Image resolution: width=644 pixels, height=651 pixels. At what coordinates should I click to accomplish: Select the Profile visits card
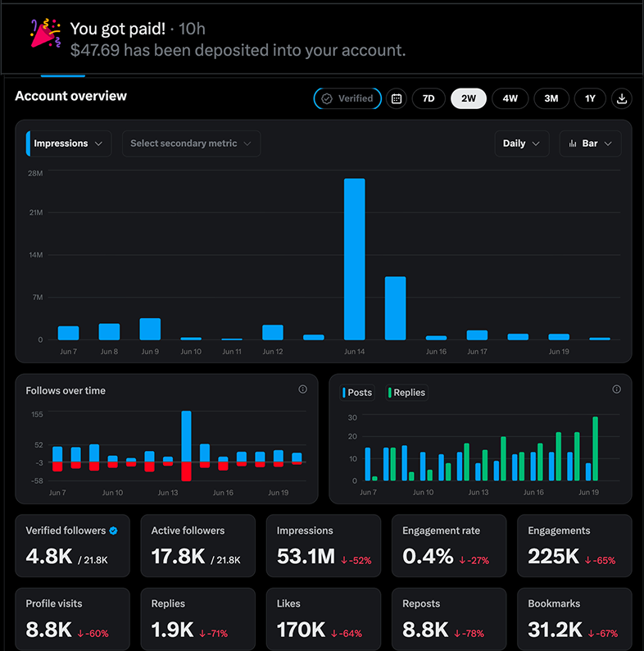pyautogui.click(x=73, y=619)
